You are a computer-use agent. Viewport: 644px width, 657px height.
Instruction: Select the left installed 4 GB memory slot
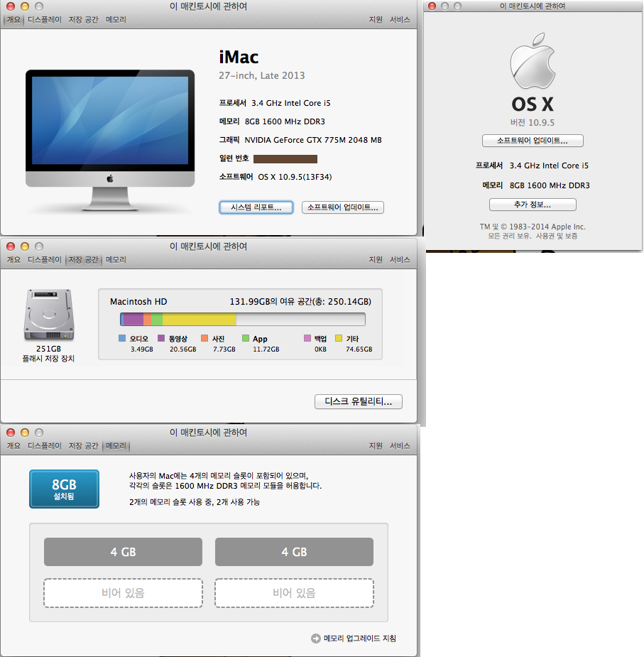click(123, 552)
